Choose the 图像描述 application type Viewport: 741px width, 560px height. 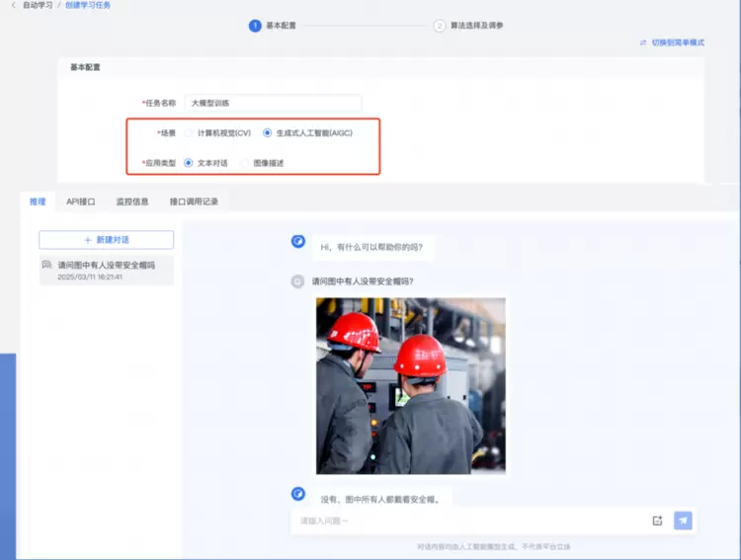pos(244,163)
